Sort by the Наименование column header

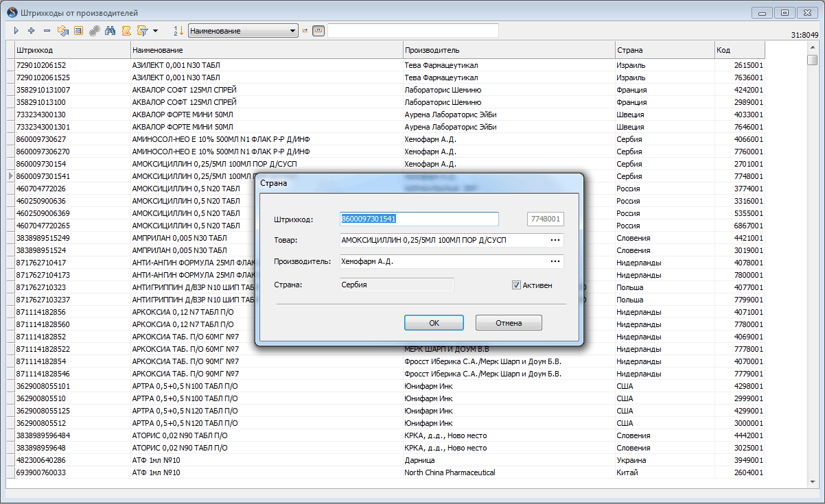[267, 50]
